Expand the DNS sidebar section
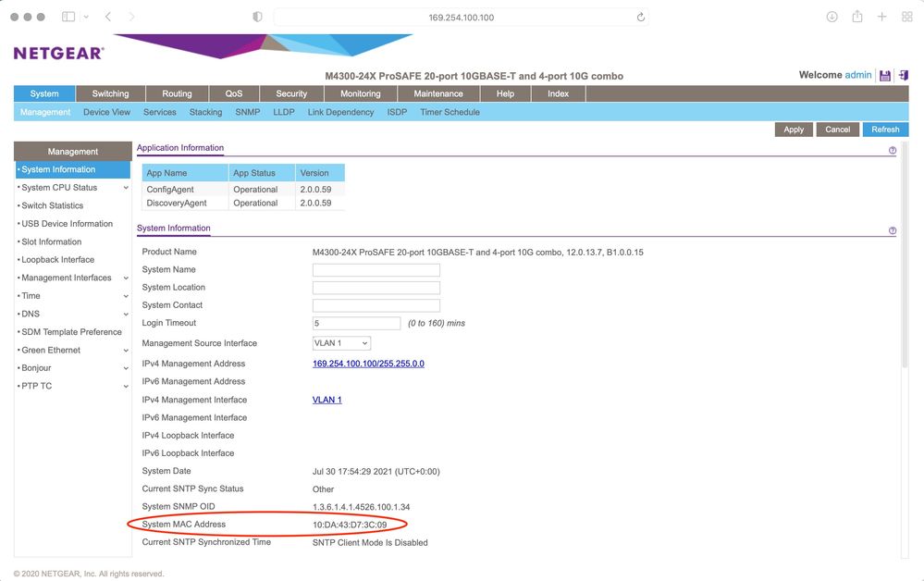Viewport: 924px width, 581px height. coord(126,315)
